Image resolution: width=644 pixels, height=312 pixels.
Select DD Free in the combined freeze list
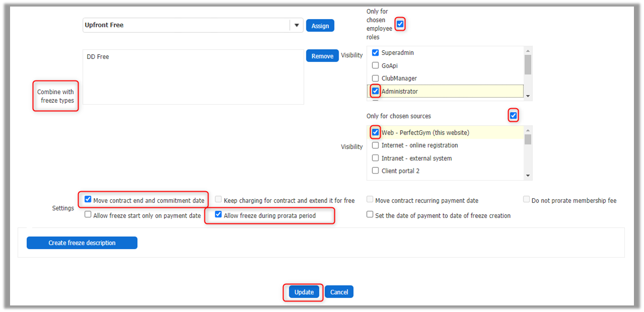coord(98,57)
